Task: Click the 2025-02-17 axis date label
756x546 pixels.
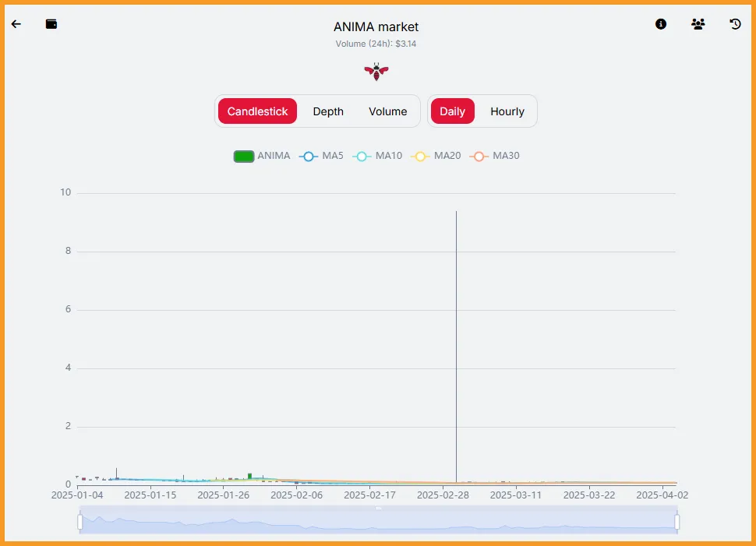Action: (x=369, y=495)
